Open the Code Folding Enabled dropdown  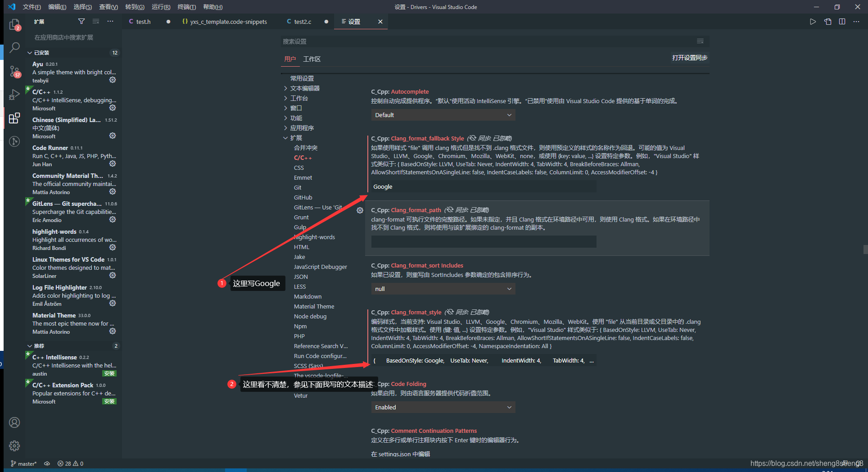coord(443,407)
